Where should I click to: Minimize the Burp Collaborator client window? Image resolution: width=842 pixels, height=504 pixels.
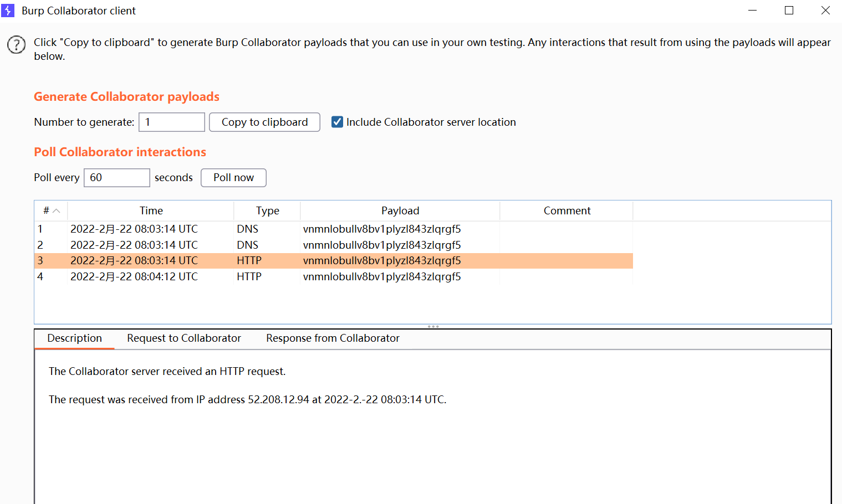pyautogui.click(x=752, y=11)
